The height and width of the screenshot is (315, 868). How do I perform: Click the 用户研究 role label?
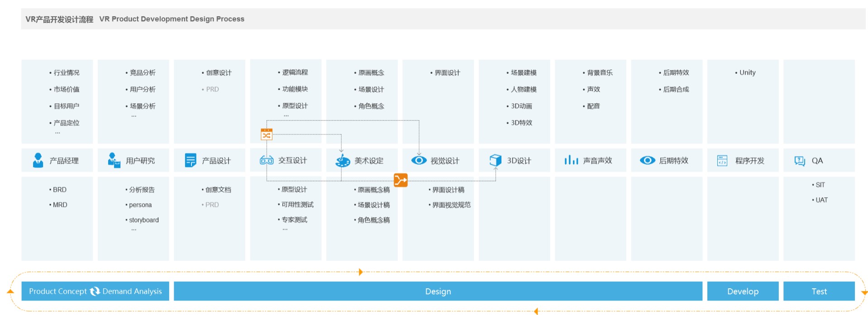tap(140, 161)
